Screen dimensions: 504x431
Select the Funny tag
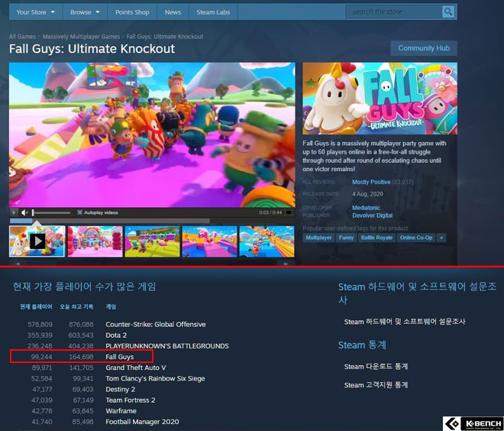point(346,238)
